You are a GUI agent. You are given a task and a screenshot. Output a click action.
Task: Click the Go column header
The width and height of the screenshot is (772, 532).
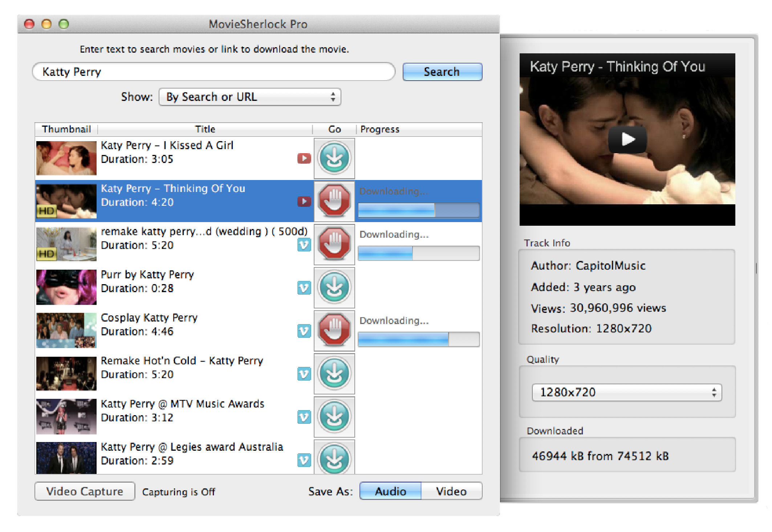tap(334, 129)
